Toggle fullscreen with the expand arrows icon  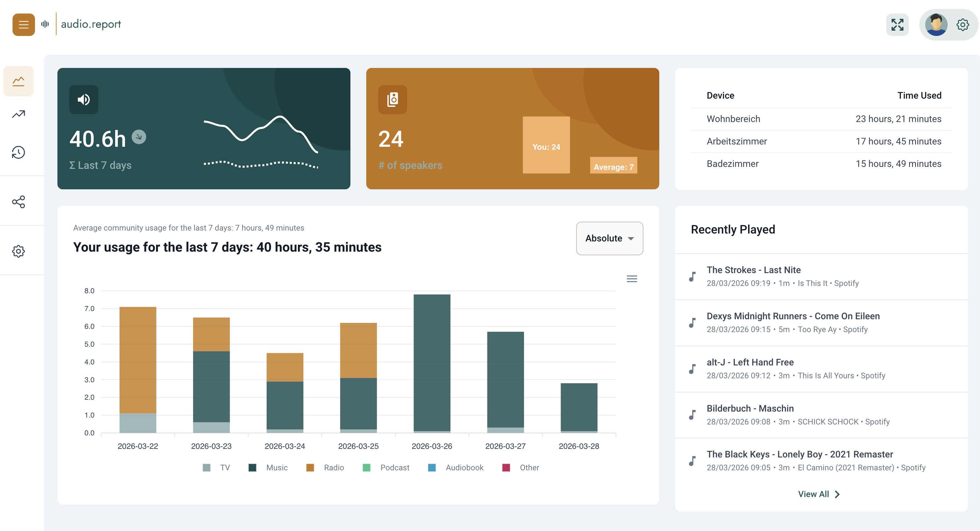(897, 25)
